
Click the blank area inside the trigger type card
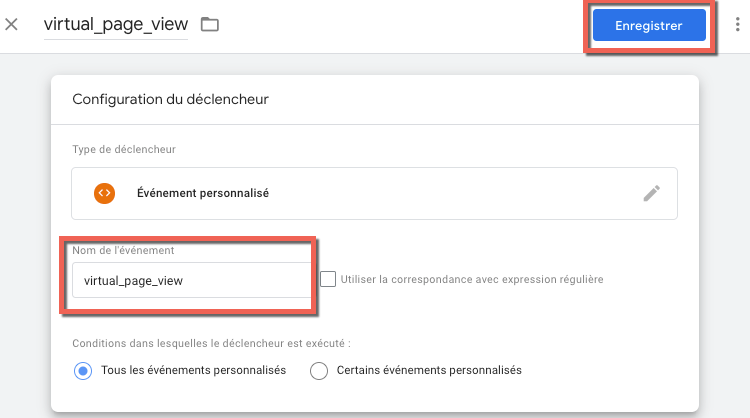point(450,193)
